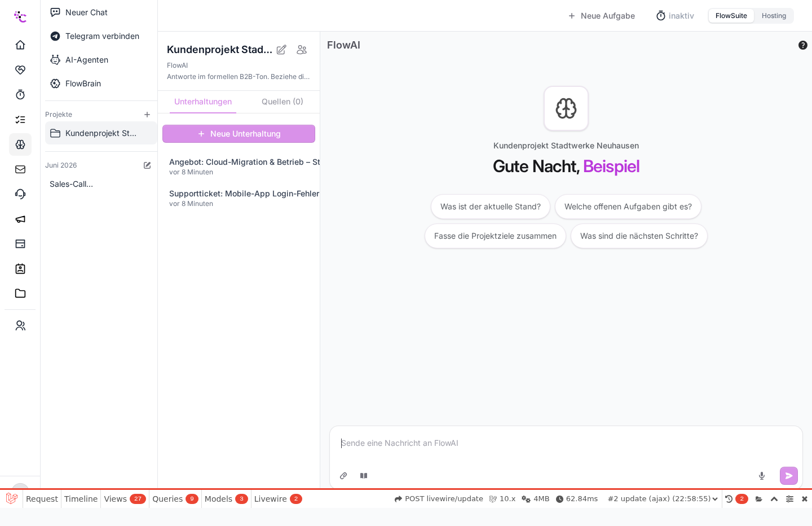Click the 62.84ms duration indicator
This screenshot has height=526, width=812.
[x=576, y=499]
